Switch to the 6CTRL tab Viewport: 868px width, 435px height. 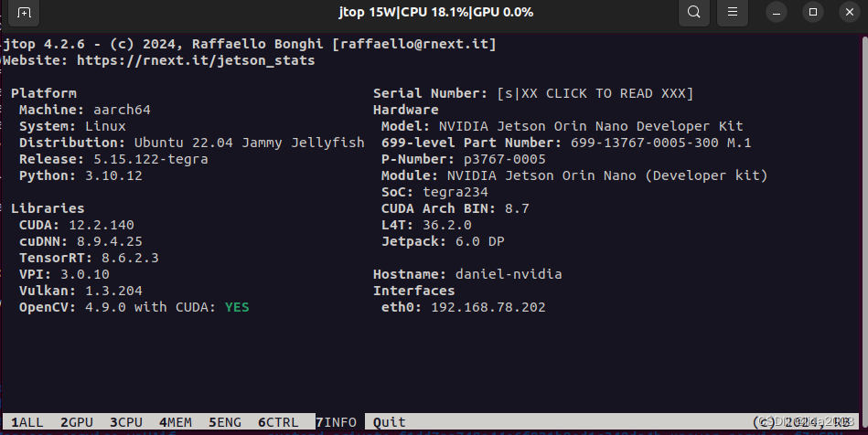pyautogui.click(x=278, y=422)
